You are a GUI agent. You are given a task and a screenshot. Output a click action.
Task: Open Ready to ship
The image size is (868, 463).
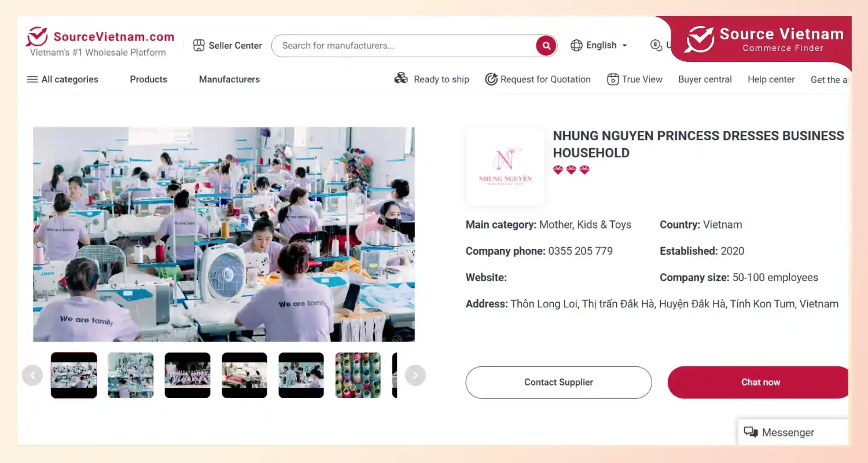pyautogui.click(x=432, y=79)
